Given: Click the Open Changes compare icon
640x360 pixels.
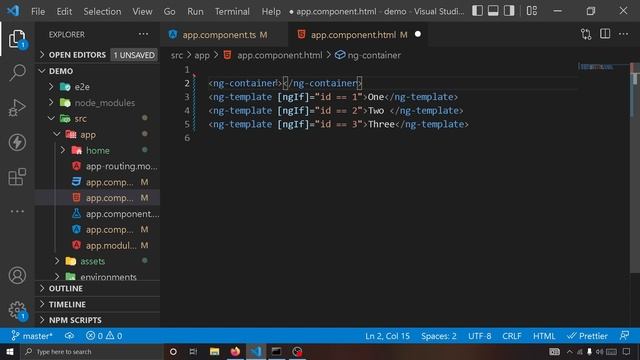Looking at the screenshot, I should [586, 34].
